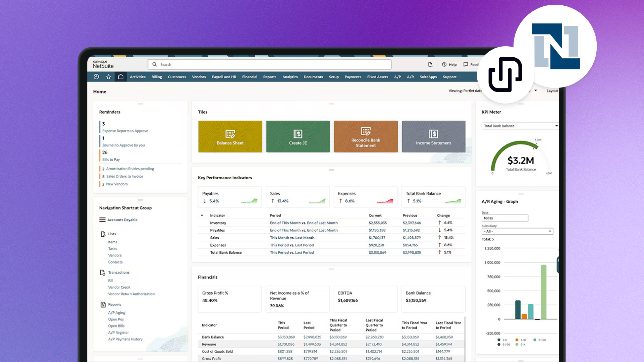This screenshot has height=362, width=644.
Task: Open the A/P Aging report link
Action: click(x=117, y=313)
